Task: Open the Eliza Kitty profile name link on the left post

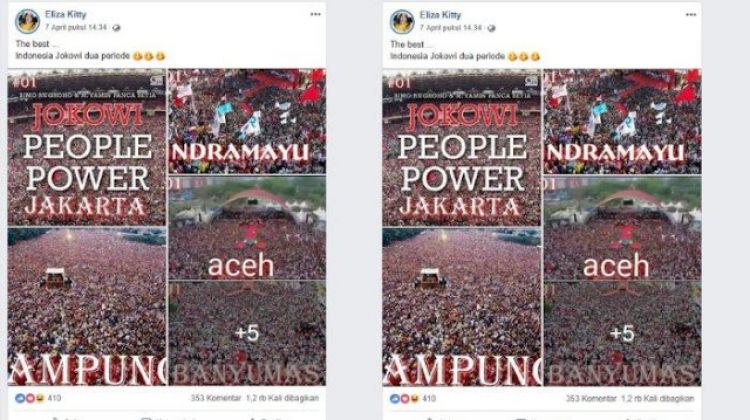Action: tap(66, 14)
